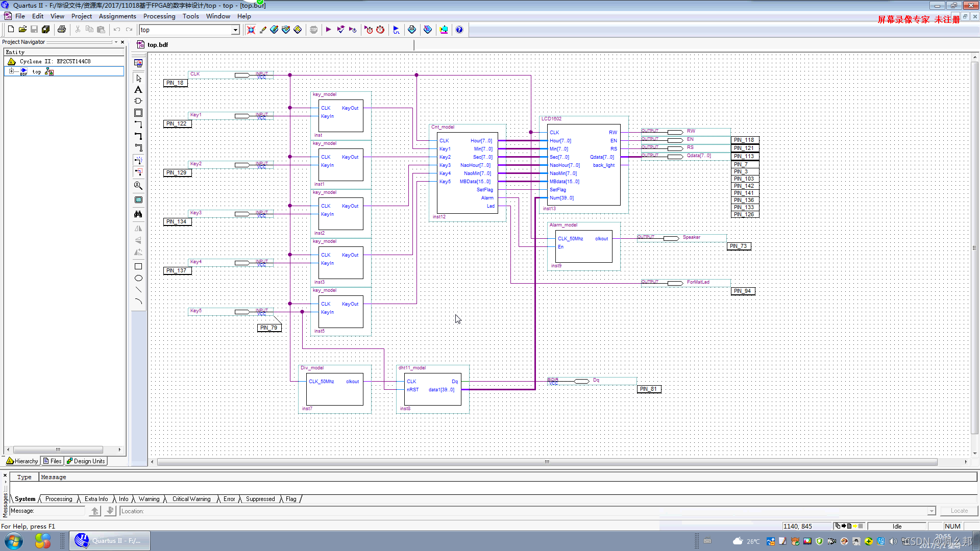
Task: Open the Assignments menu
Action: tap(117, 16)
